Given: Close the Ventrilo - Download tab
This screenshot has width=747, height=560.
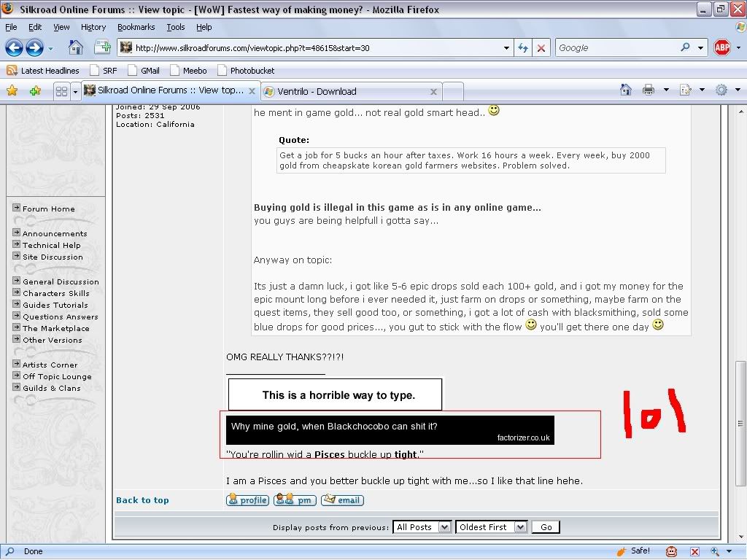Looking at the screenshot, I should tap(433, 91).
